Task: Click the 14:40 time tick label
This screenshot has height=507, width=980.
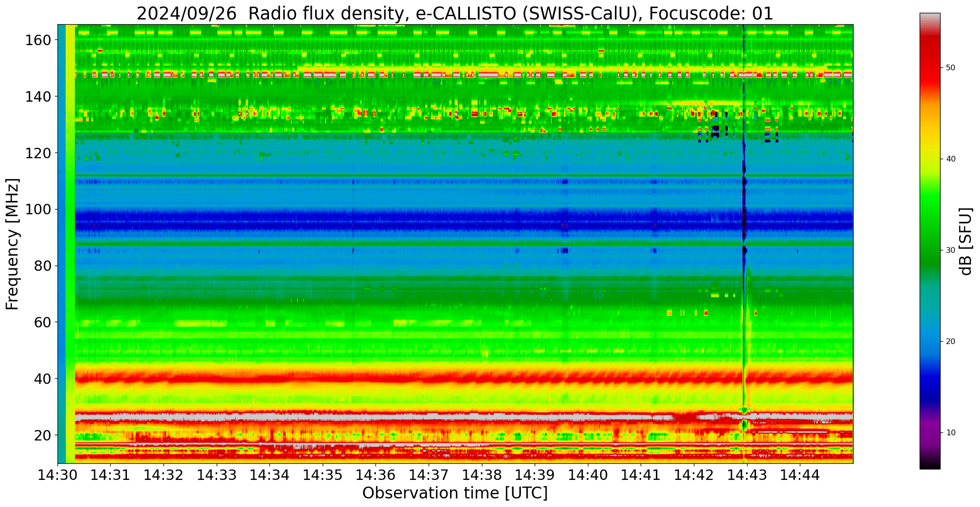Action: (x=588, y=475)
